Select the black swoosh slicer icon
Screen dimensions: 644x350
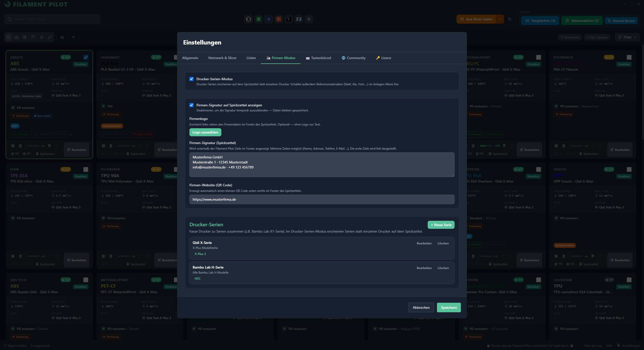[289, 19]
